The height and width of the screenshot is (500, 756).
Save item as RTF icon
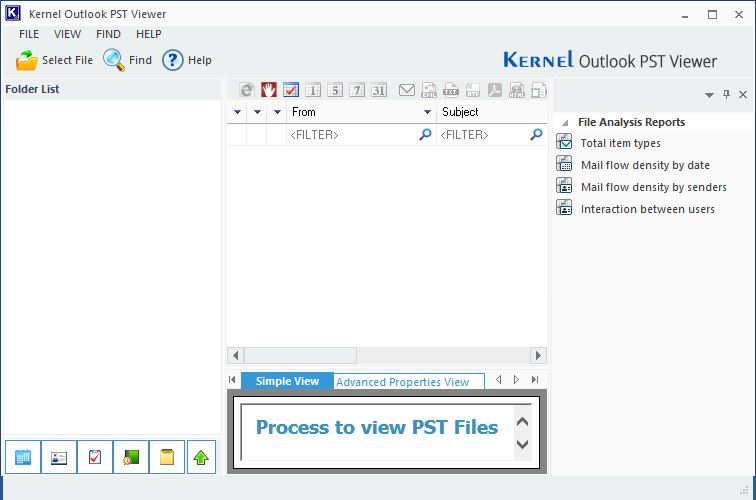[x=472, y=90]
